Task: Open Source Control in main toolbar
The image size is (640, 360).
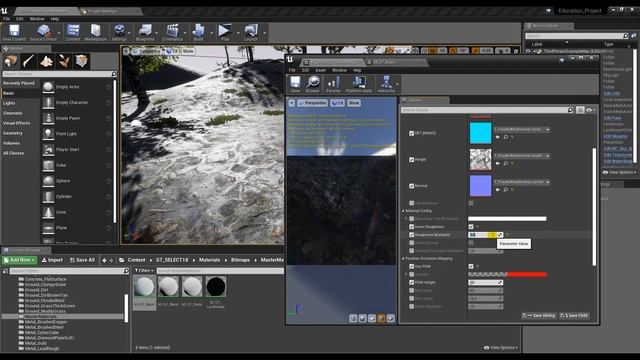Action: (43, 32)
